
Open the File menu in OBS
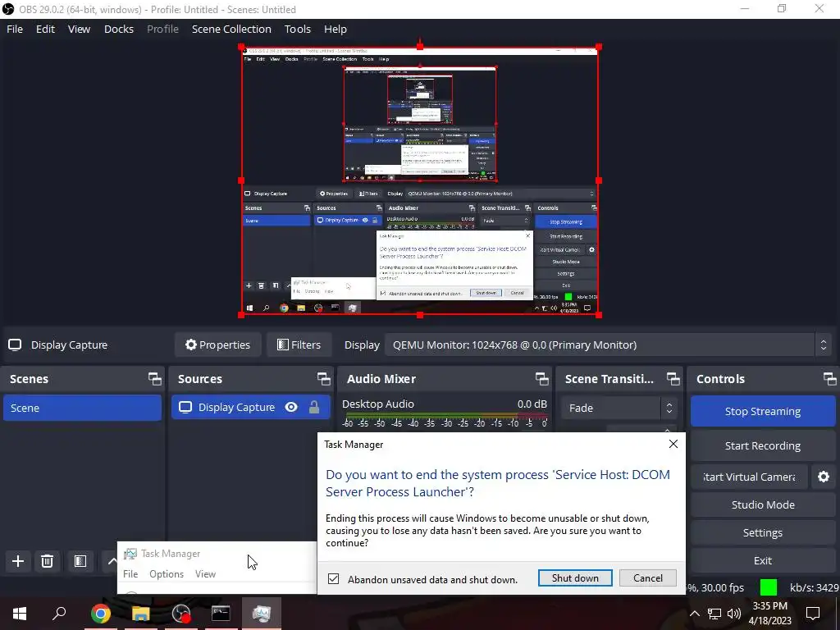click(x=15, y=29)
